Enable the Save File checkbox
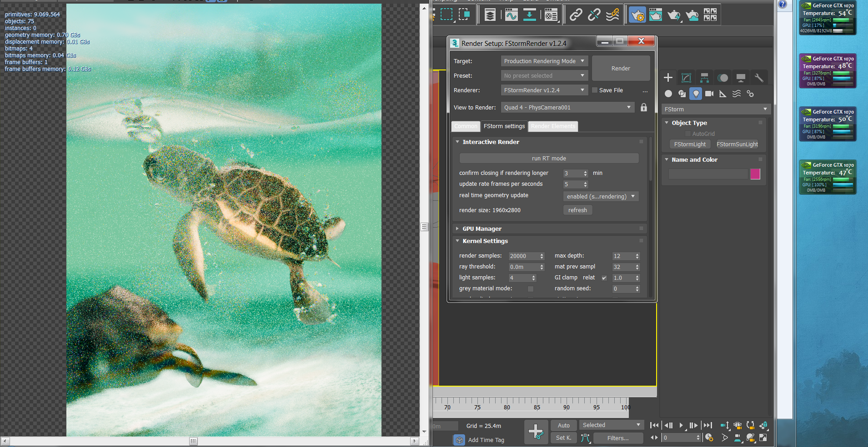The image size is (868, 447). click(x=595, y=90)
